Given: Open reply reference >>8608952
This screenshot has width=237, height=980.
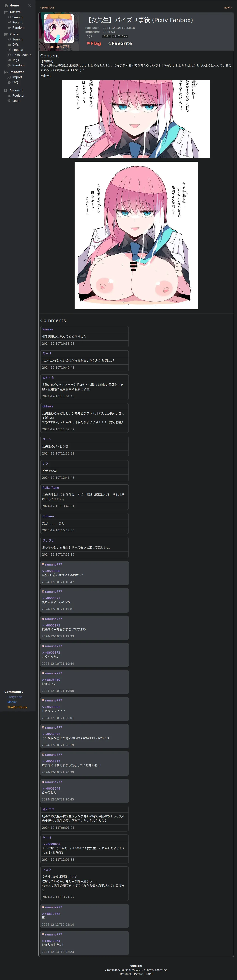Looking at the screenshot, I should tap(51, 844).
